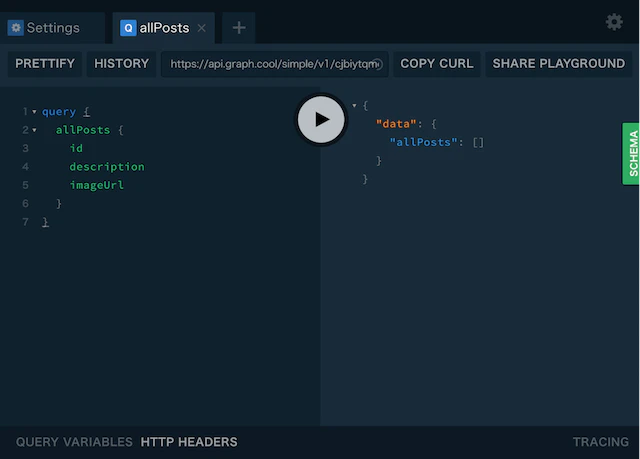
Task: Open the playground settings gear icon
Action: point(614,22)
